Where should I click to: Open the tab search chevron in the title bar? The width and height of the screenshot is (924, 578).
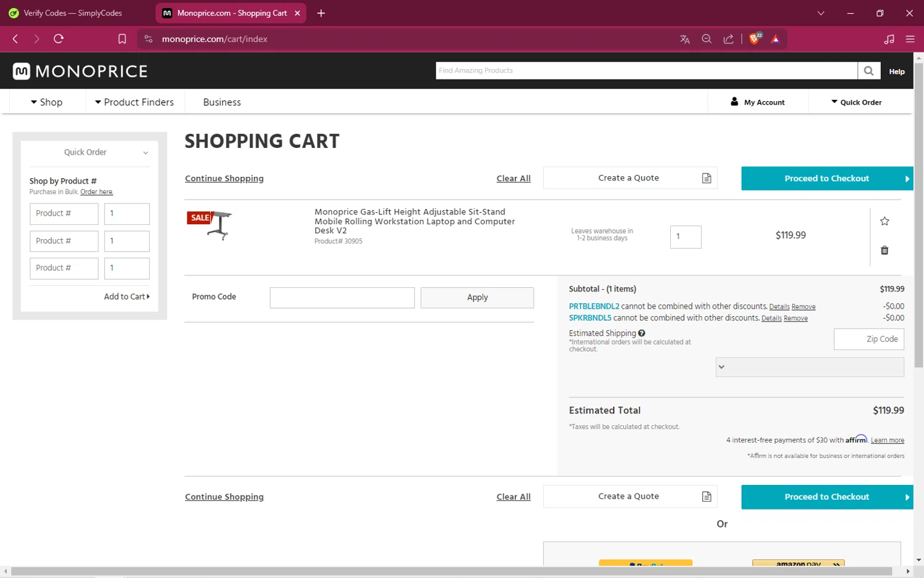821,13
